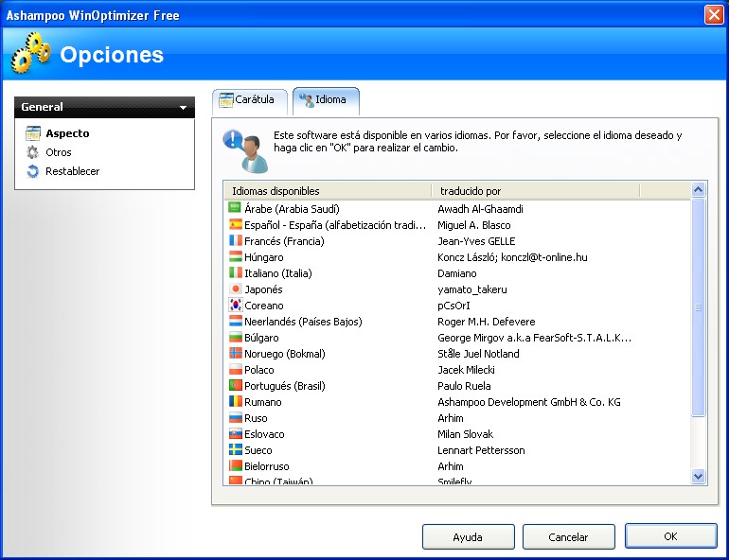Click the blue refresh arrow icon beside Restablecer
Viewport: 729px width, 560px height.
[x=32, y=171]
